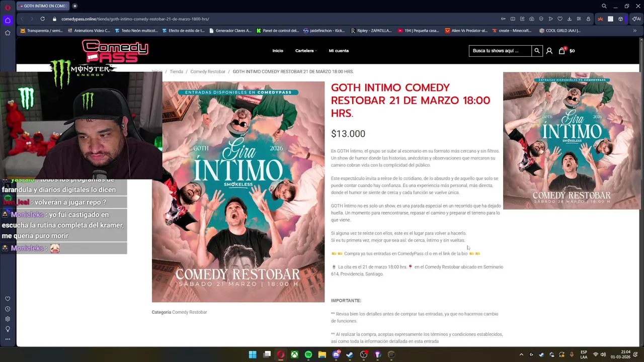Open the Opera AI assistant button
The height and width of the screenshot is (362, 644).
coord(636,19)
